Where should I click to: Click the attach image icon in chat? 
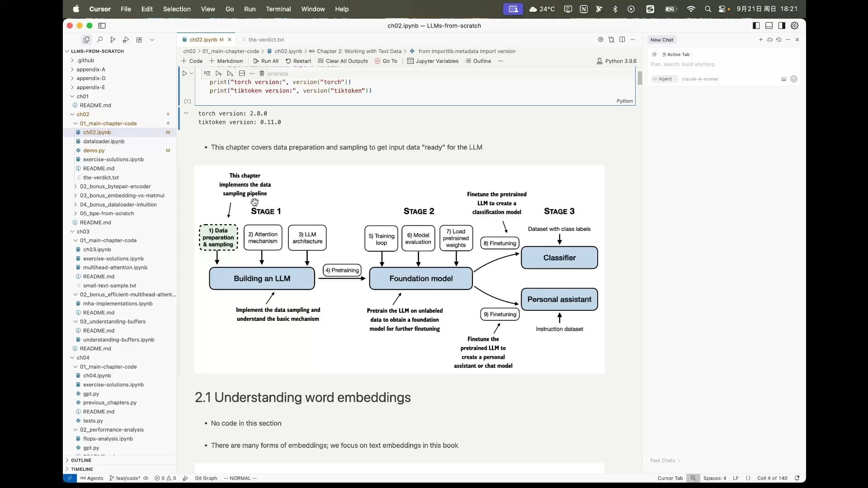[x=783, y=79]
